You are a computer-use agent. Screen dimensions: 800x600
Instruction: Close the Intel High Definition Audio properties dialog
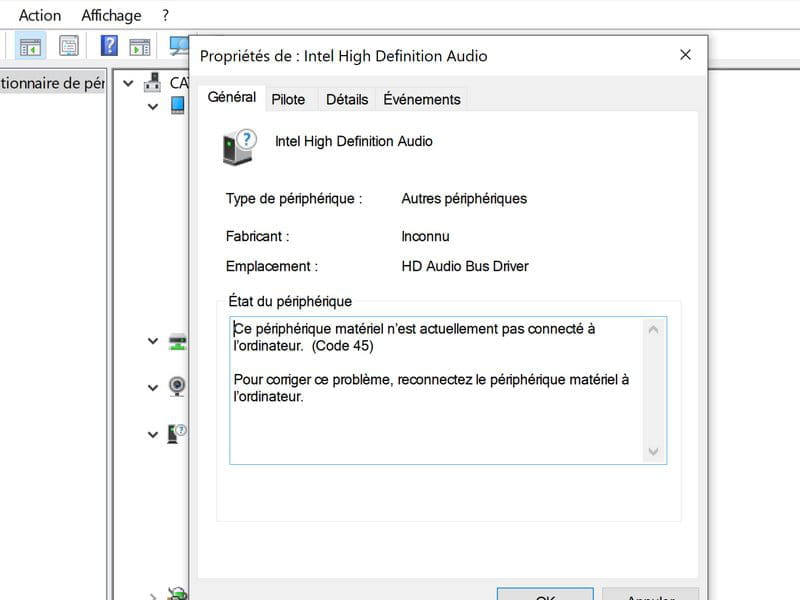[685, 55]
